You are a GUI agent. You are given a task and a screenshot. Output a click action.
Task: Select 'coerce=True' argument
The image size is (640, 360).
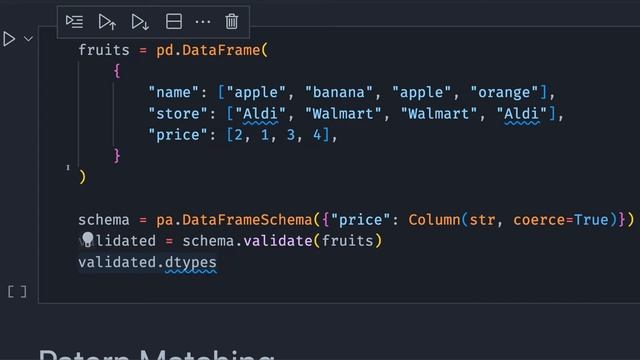coord(561,220)
